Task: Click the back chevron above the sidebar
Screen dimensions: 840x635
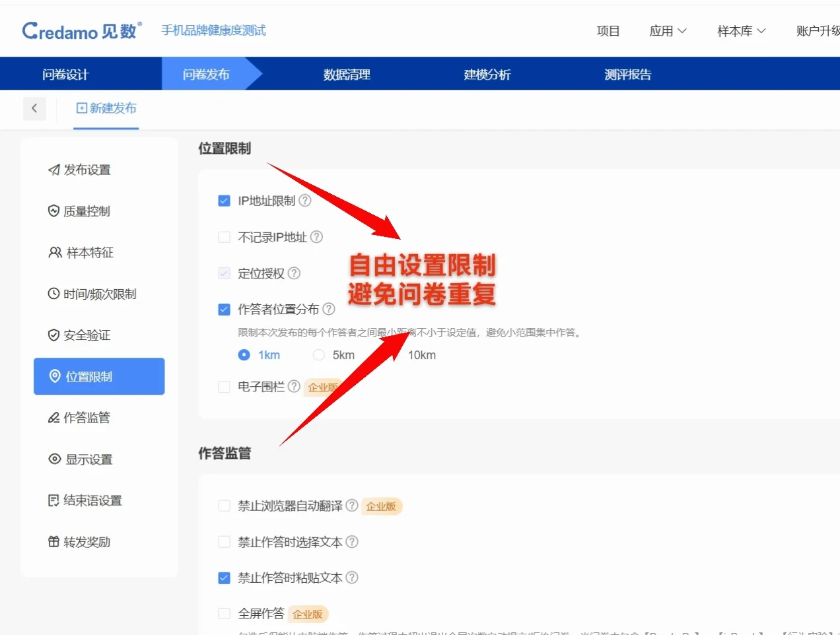Action: point(34,108)
